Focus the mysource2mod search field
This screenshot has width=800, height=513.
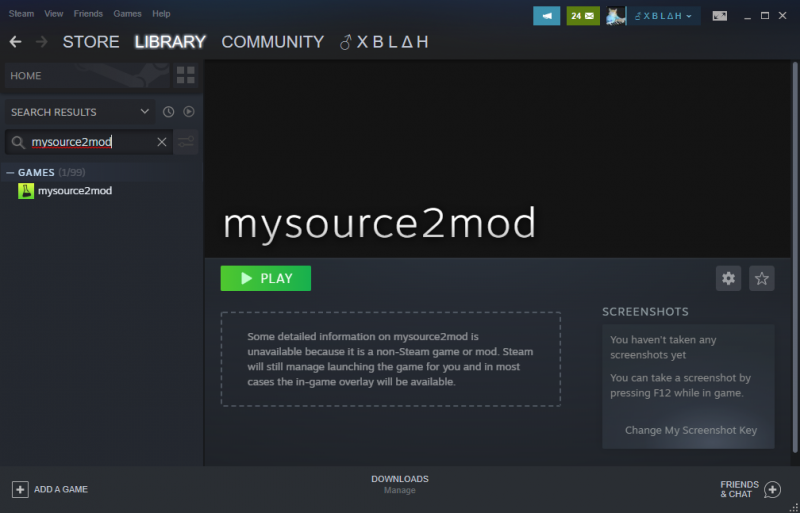(89, 142)
